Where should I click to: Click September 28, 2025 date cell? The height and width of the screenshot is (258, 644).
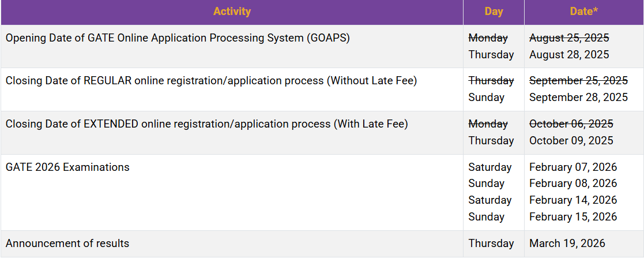578,97
